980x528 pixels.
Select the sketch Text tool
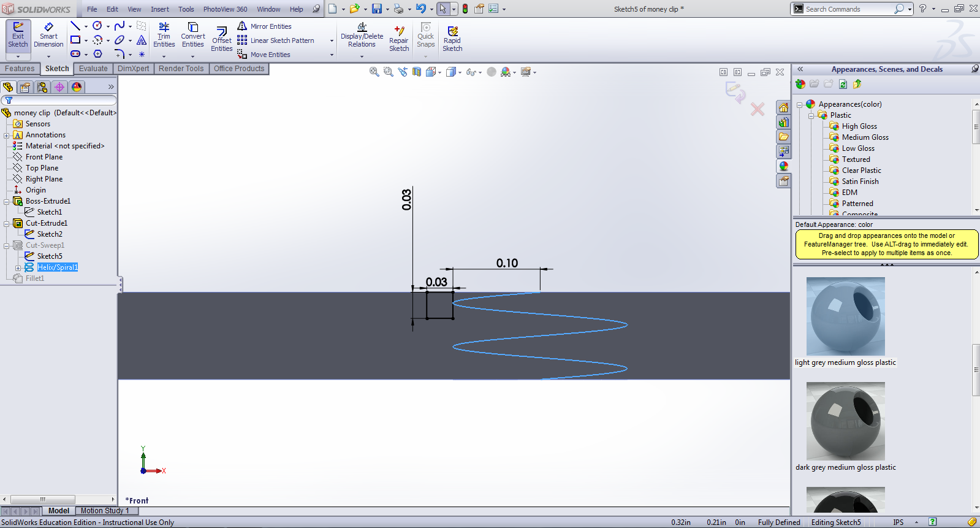pyautogui.click(x=142, y=40)
